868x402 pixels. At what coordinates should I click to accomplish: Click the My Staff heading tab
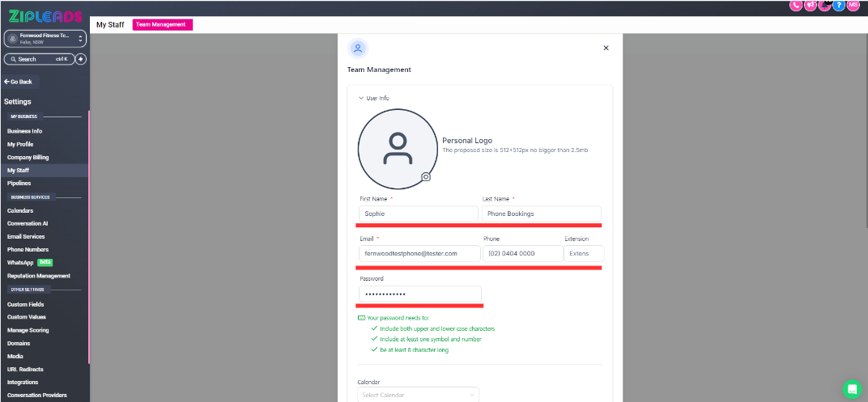110,25
